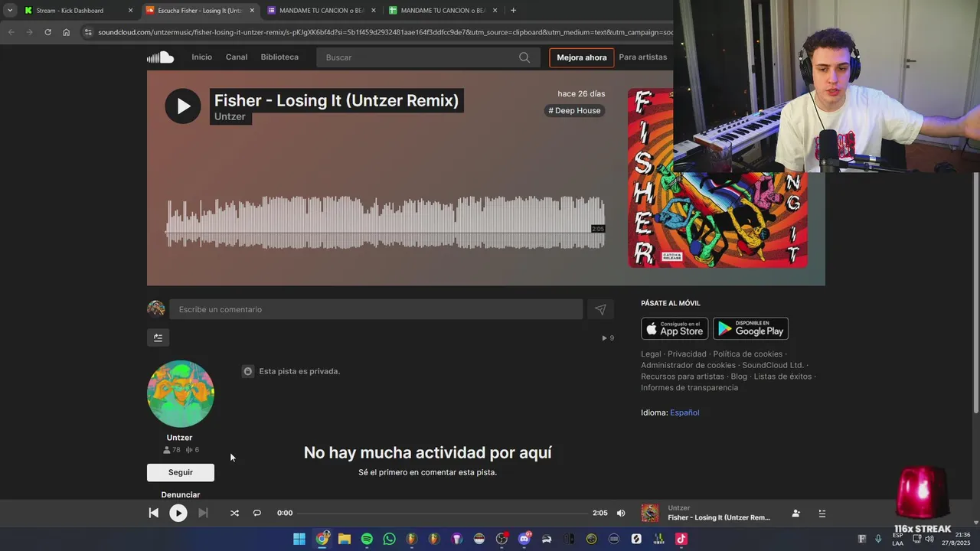
Task: Click the App Store badge
Action: tap(675, 328)
